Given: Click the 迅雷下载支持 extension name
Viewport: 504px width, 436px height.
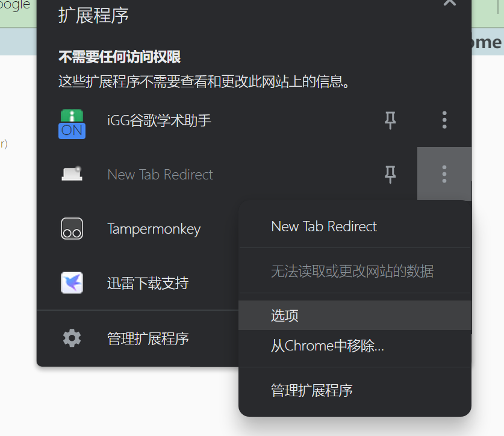Looking at the screenshot, I should [x=148, y=283].
